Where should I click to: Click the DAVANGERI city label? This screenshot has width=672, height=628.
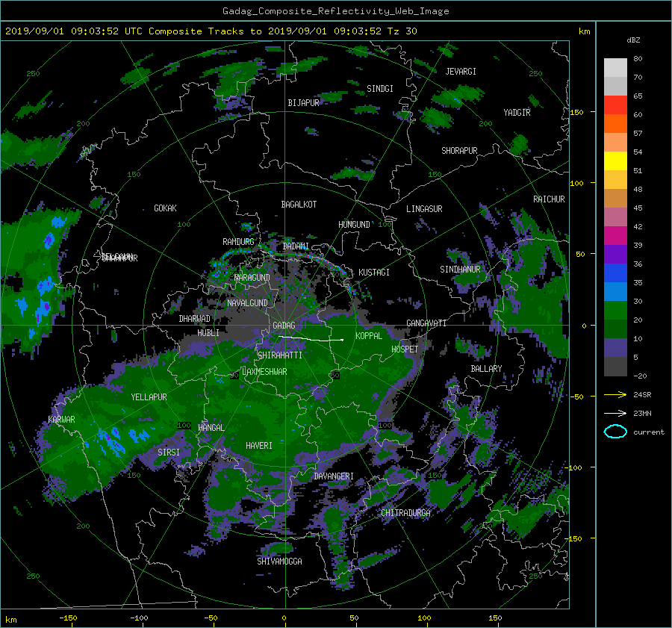coord(334,476)
